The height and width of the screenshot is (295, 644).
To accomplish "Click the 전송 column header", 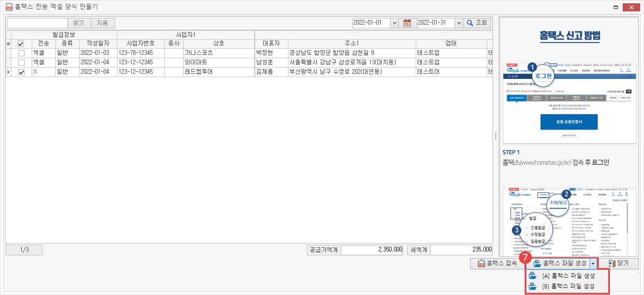I will point(43,43).
